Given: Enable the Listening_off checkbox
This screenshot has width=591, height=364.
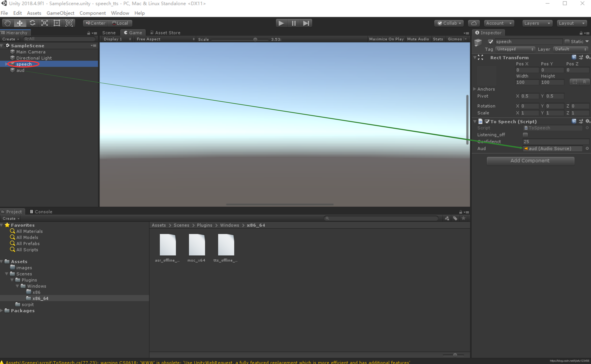Looking at the screenshot, I should (525, 135).
